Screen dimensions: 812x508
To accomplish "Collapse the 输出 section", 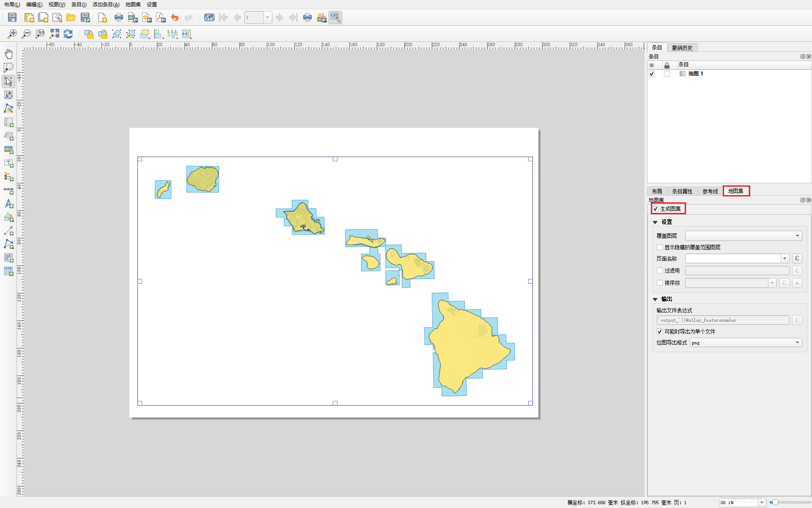I will click(655, 299).
